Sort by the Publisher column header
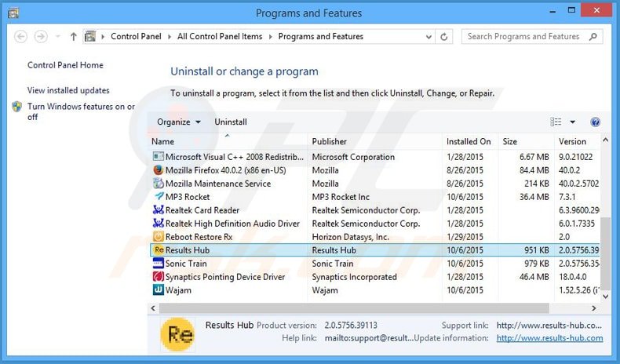Viewport: 620px width, 364px height. coord(374,141)
